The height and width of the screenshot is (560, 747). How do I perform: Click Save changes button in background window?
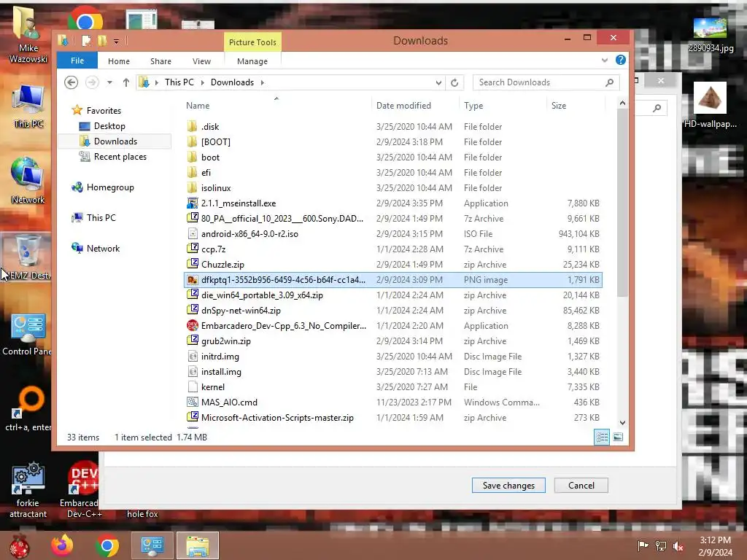point(508,485)
